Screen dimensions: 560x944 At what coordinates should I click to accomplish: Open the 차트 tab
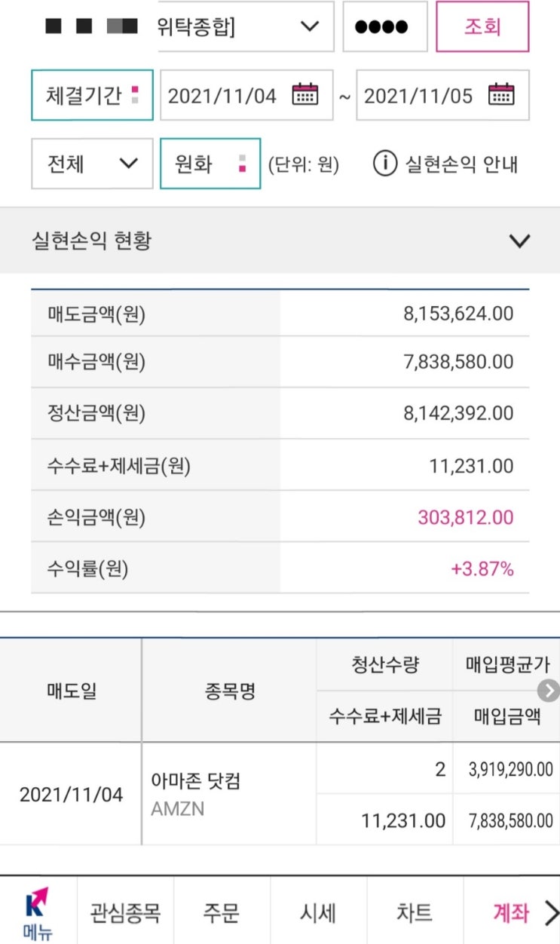click(x=415, y=913)
